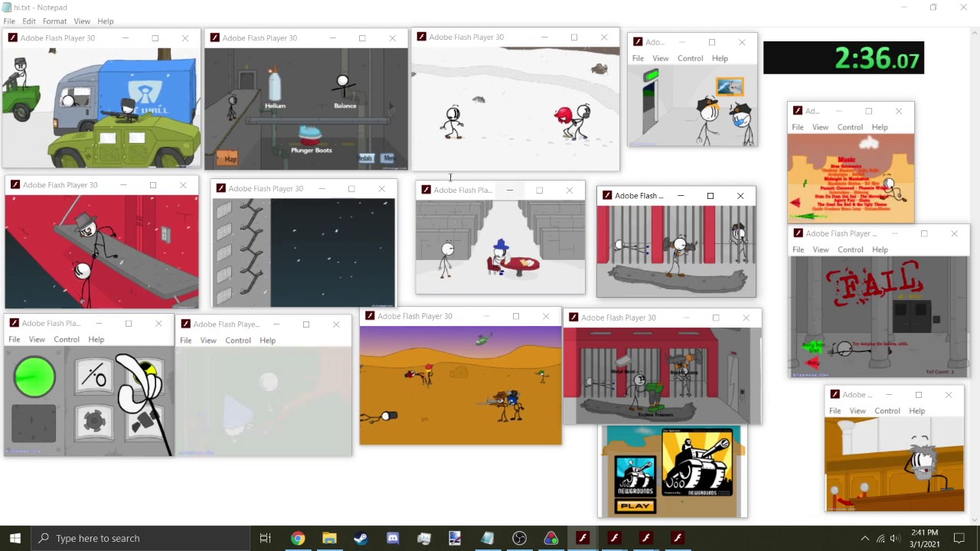Launch Steam from the taskbar
Image resolution: width=980 pixels, height=551 pixels.
[361, 538]
